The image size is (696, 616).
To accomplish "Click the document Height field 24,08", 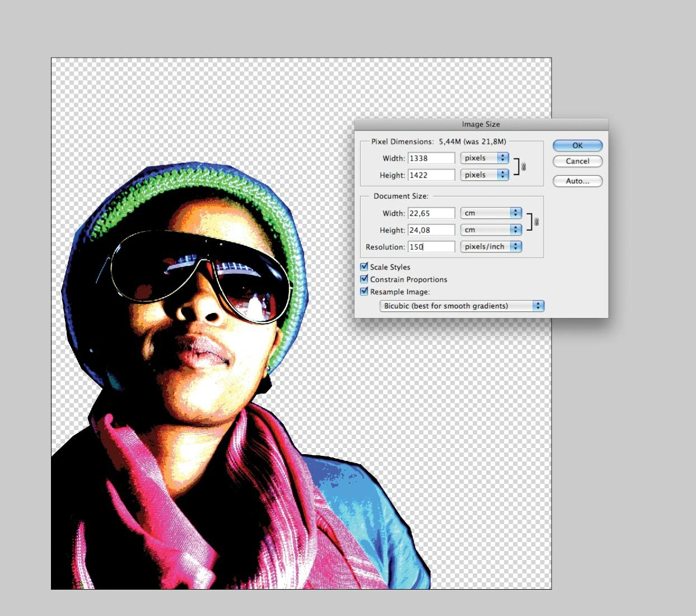I will pyautogui.click(x=431, y=230).
